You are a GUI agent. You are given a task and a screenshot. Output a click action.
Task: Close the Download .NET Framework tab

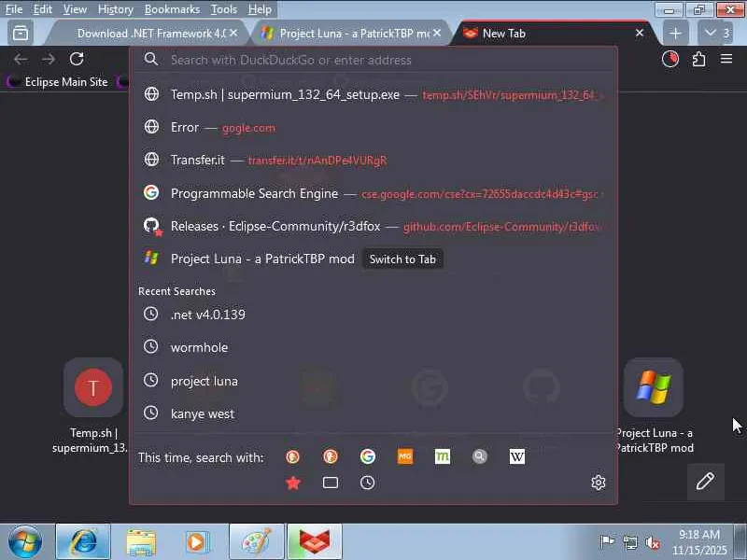pos(233,33)
